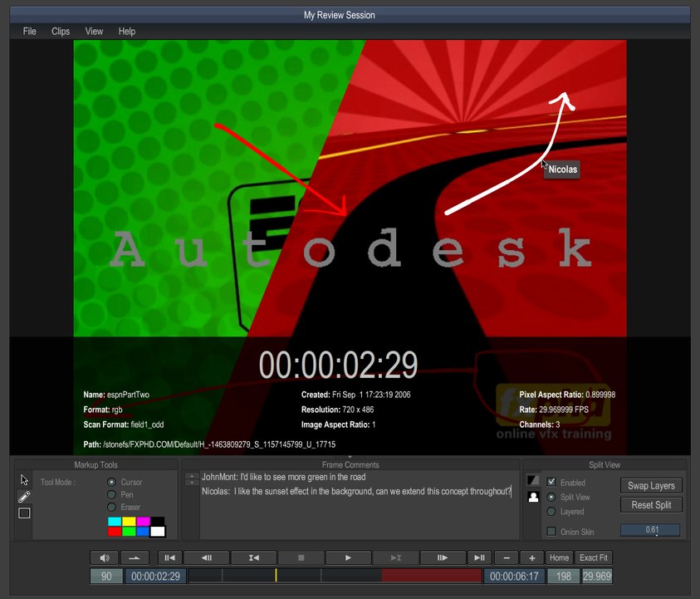Click the comment list up arrow
The height and width of the screenshot is (599, 700).
pyautogui.click(x=192, y=476)
